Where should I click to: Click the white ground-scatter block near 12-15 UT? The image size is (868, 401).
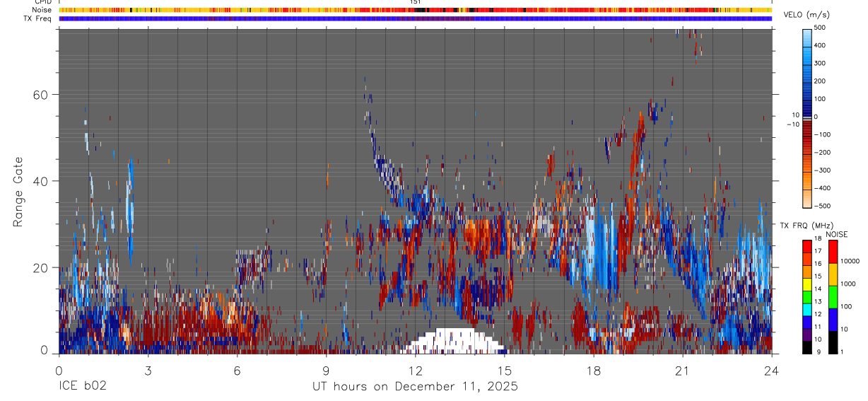[x=453, y=341]
